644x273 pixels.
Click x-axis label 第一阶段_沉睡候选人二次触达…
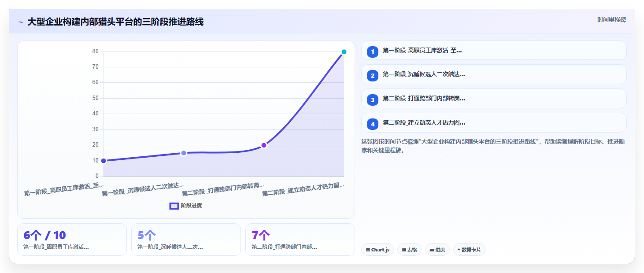pos(143,189)
